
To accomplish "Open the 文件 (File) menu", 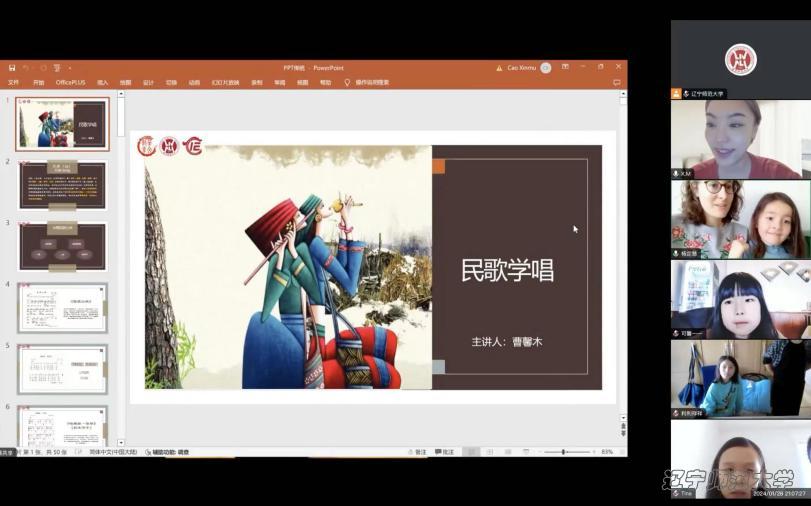I will click(x=13, y=82).
